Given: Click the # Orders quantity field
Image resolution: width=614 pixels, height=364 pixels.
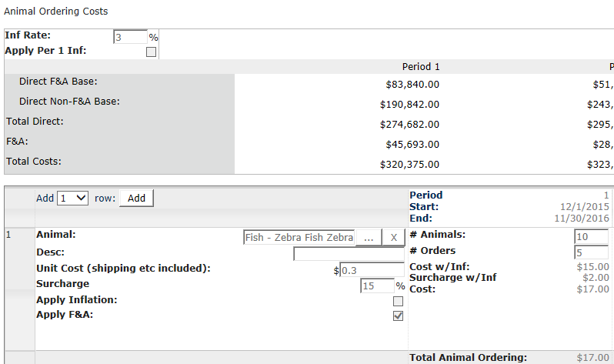Looking at the screenshot, I should [591, 252].
